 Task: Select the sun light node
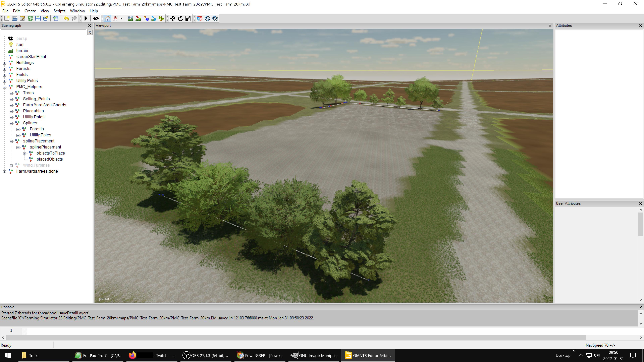click(20, 44)
